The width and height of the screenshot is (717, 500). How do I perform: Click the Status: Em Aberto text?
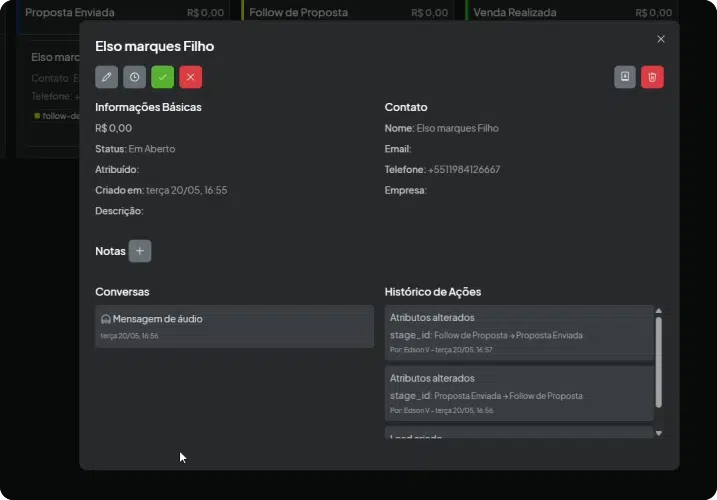(x=135, y=149)
